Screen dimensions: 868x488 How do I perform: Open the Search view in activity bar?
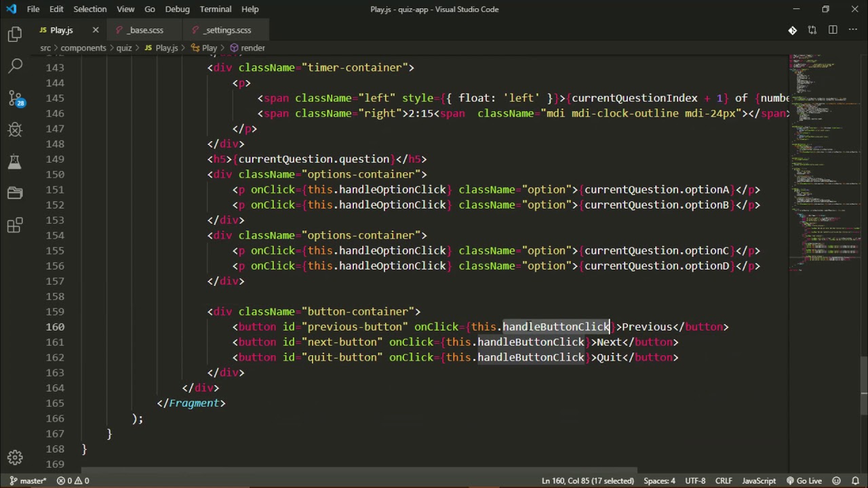point(15,66)
